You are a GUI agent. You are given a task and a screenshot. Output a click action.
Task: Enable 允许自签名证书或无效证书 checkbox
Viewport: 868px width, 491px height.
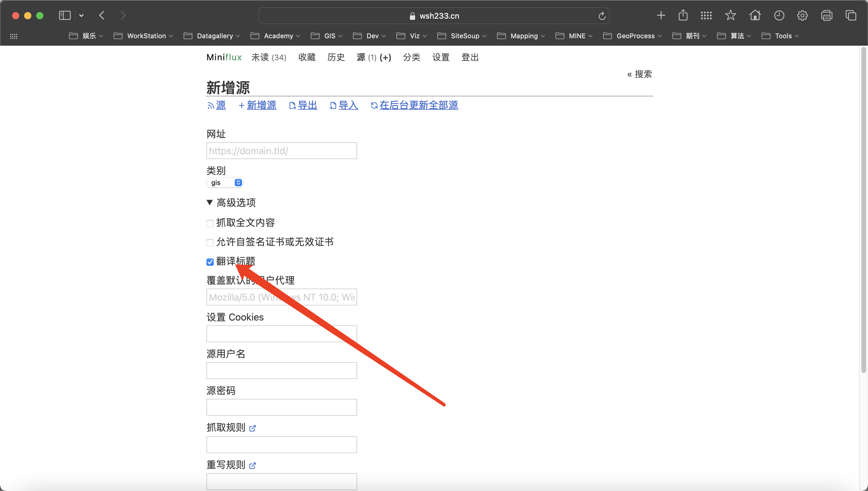(210, 242)
